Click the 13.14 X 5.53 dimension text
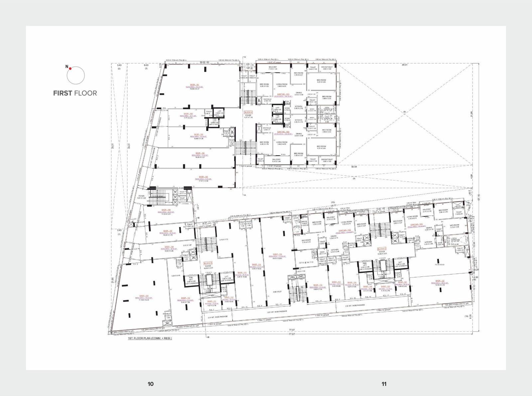 (440, 265)
